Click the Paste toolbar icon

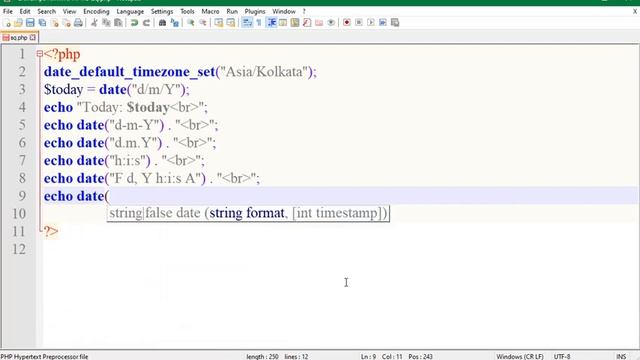(118, 23)
